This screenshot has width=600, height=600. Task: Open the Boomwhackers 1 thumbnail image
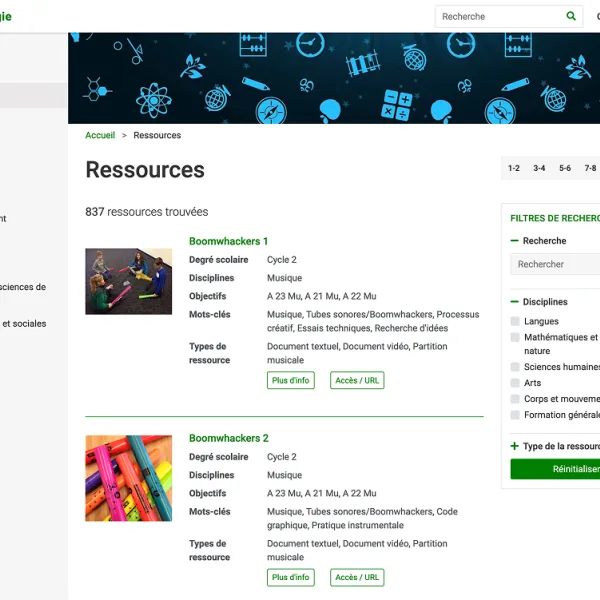point(128,281)
